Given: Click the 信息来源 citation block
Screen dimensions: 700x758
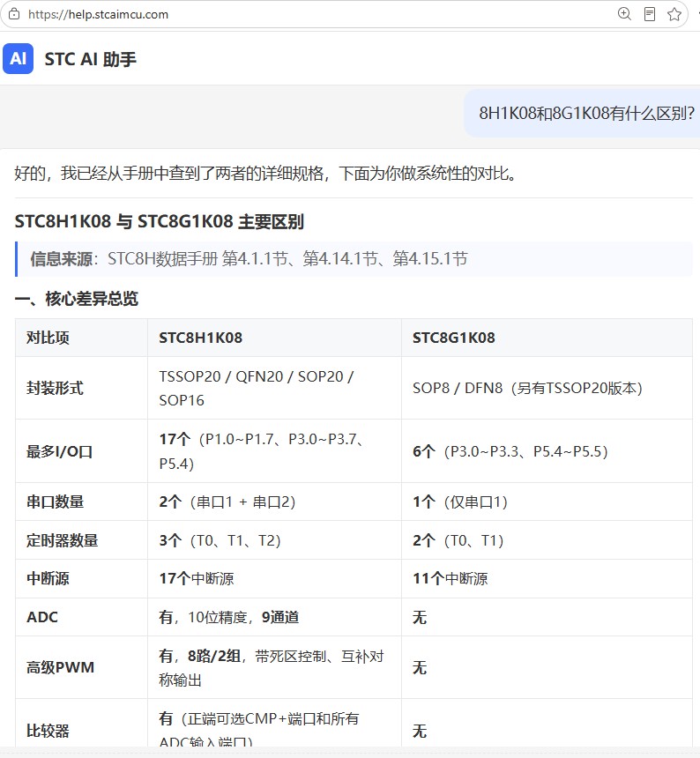Looking at the screenshot, I should [x=354, y=258].
